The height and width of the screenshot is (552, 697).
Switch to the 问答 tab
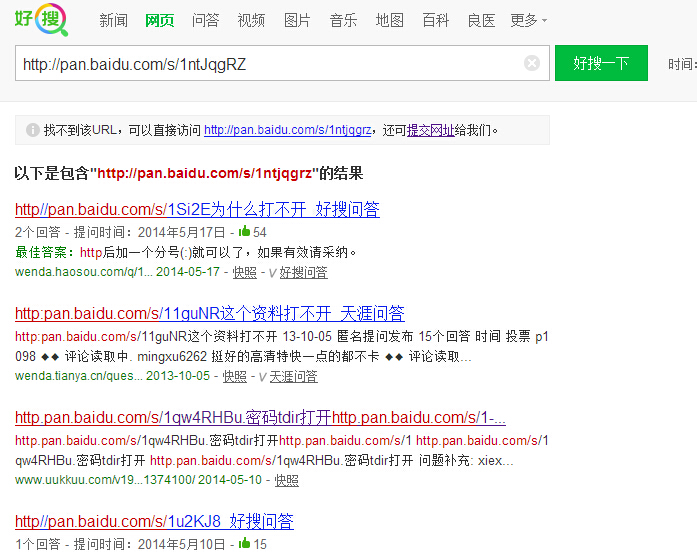pyautogui.click(x=205, y=20)
